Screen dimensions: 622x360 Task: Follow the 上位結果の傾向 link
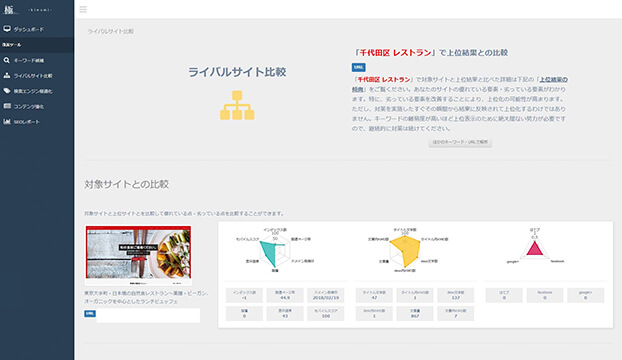click(460, 84)
